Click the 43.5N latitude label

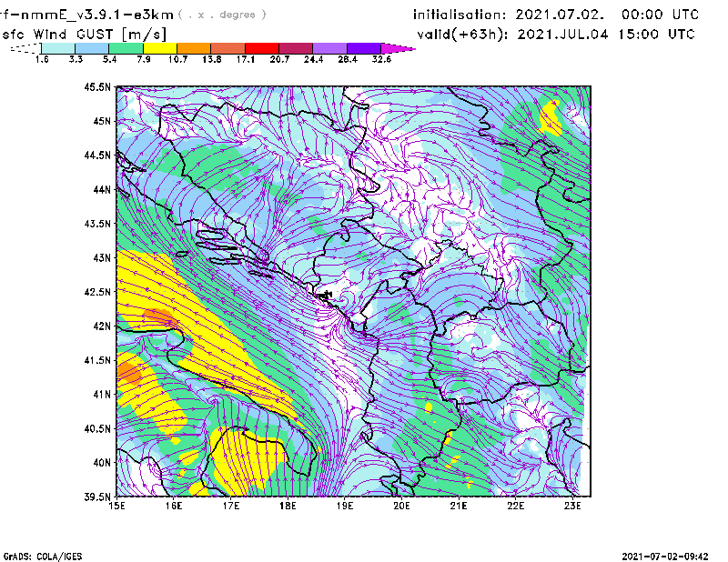97,224
